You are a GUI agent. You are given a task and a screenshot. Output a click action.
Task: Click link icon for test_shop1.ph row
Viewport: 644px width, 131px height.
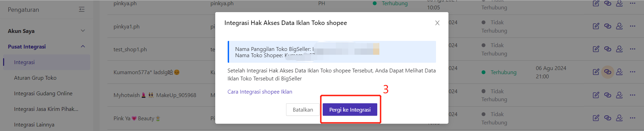tap(608, 49)
